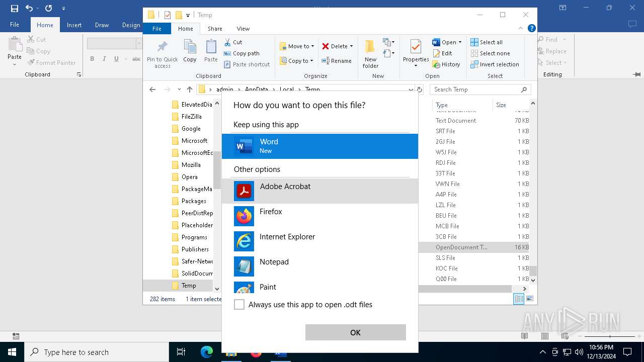The image size is (644, 362).
Task: Toggle Underline in Word ribbon
Action: pyautogui.click(x=116, y=59)
